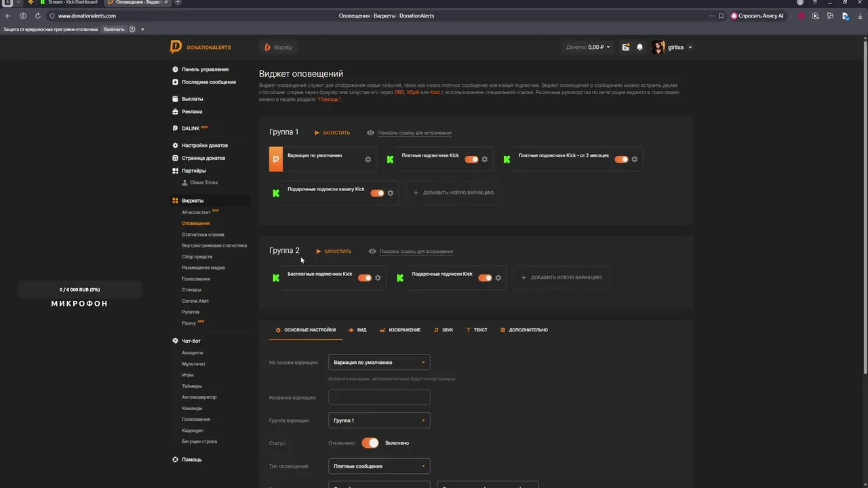Click the gift icon next to donations balance
The width and height of the screenshot is (868, 488).
(625, 47)
